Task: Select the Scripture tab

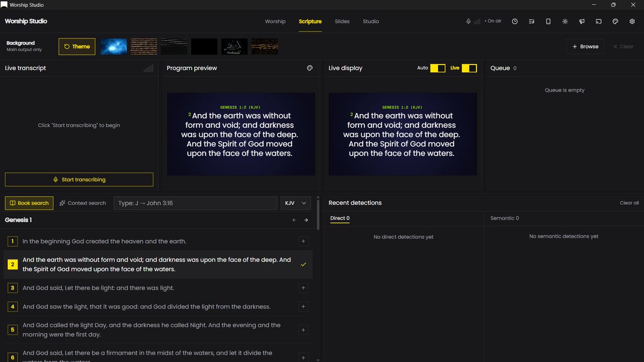Action: click(x=310, y=21)
